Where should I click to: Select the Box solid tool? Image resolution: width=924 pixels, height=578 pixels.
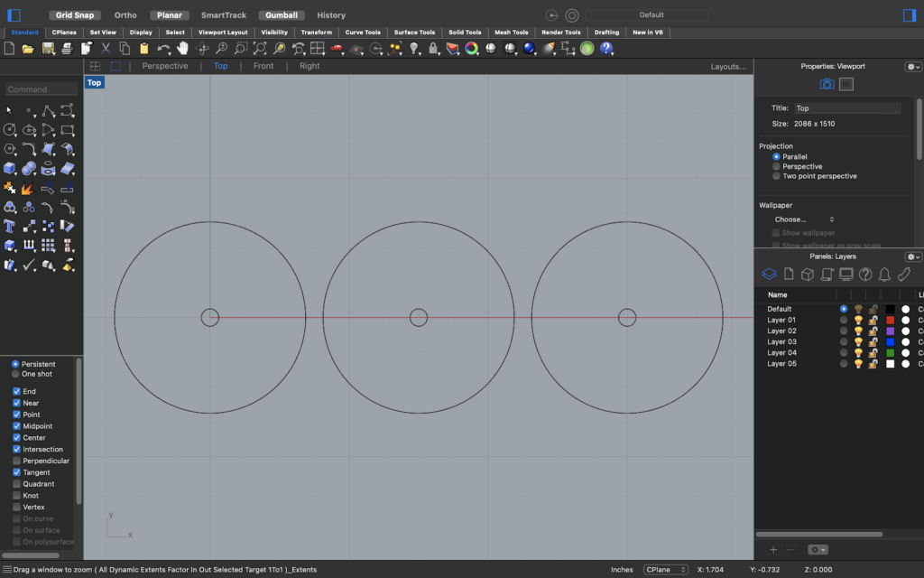pos(9,169)
